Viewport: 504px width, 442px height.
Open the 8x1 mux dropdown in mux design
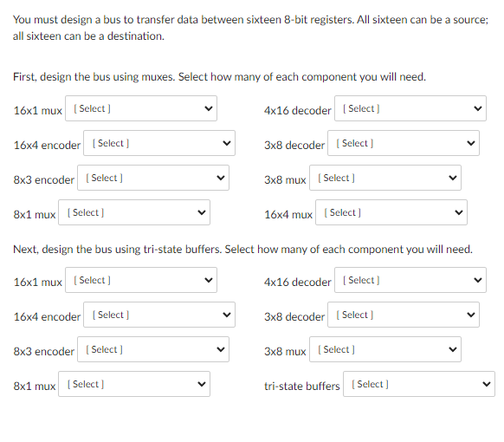click(x=134, y=212)
